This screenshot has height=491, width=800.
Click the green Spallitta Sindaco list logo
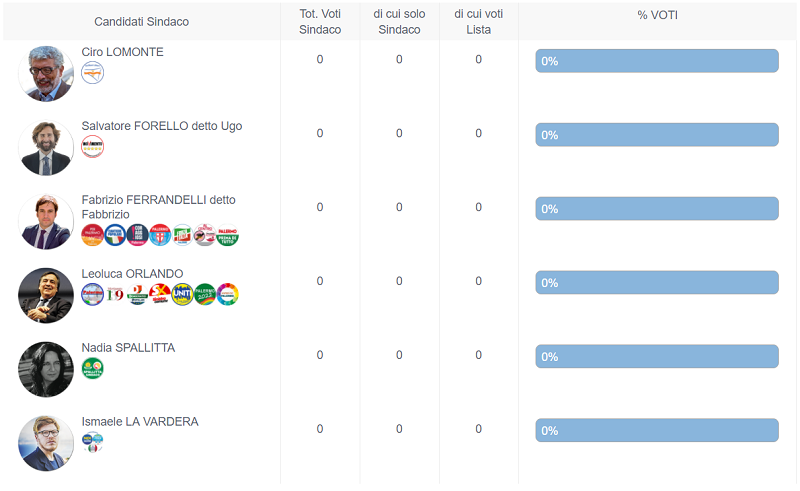tap(92, 369)
